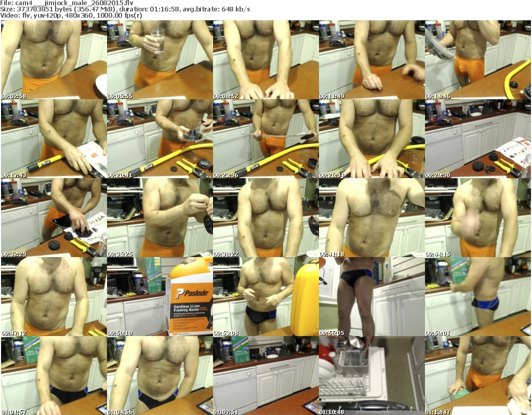The image size is (532, 415).
Task: Click the thumbnail stamped 00:53:08
Action: coord(265,297)
